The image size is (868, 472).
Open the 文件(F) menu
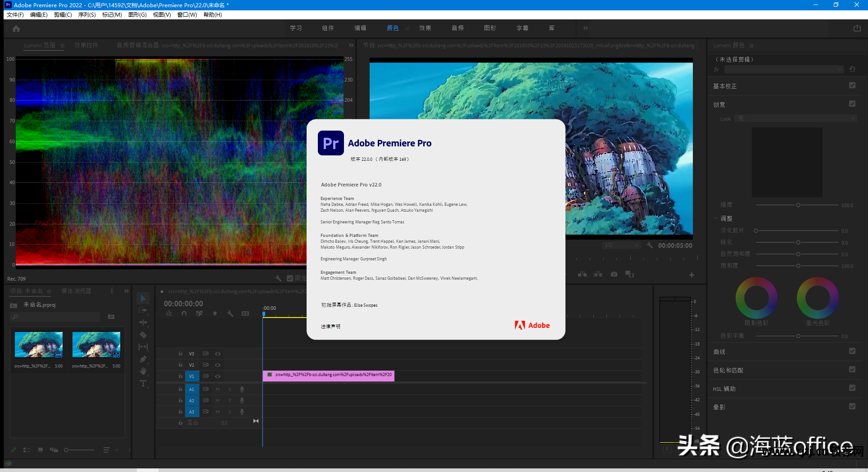15,15
